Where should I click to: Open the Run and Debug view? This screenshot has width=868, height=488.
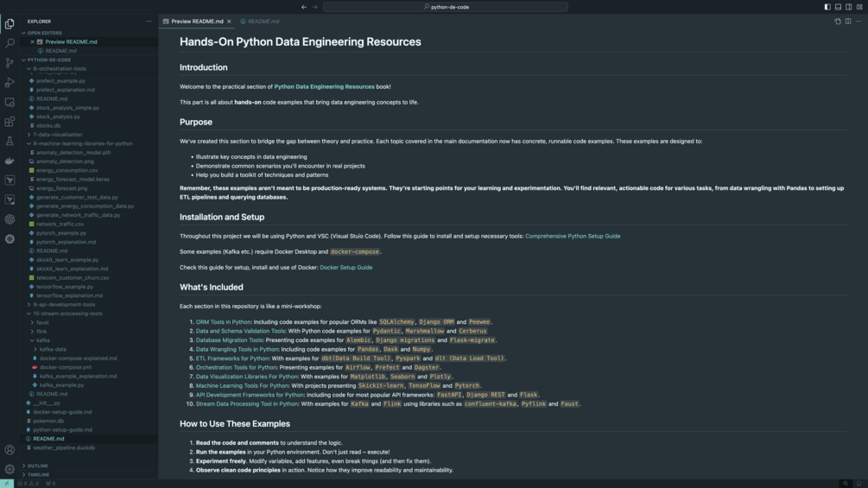[10, 82]
